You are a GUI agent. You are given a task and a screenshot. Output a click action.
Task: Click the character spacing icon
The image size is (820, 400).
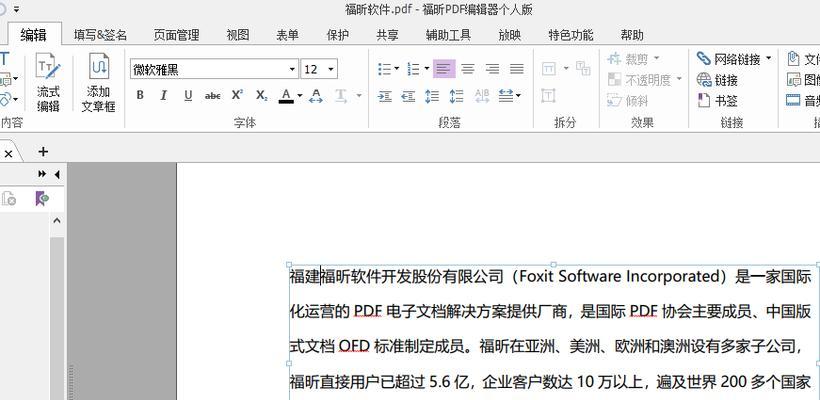click(316, 96)
